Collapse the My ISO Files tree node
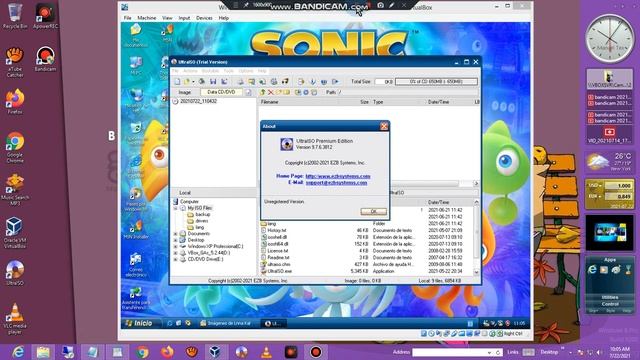The height and width of the screenshot is (360, 640). [176, 208]
